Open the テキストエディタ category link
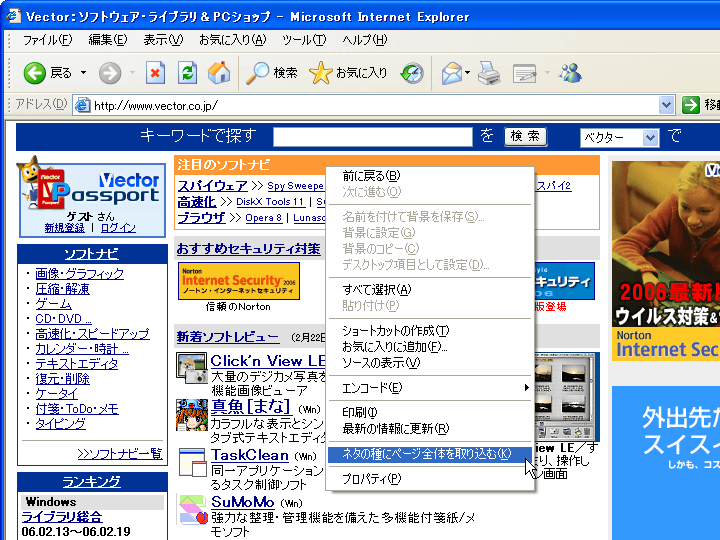This screenshot has width=720, height=540. coord(77,364)
